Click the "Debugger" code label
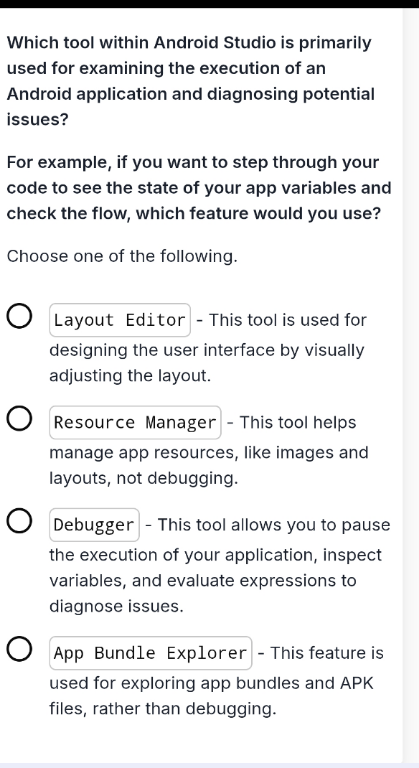The height and width of the screenshot is (768, 419). pyautogui.click(x=94, y=525)
